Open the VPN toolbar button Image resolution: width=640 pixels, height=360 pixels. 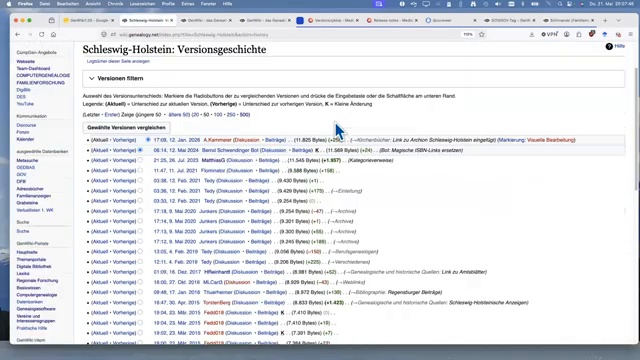click(x=549, y=35)
